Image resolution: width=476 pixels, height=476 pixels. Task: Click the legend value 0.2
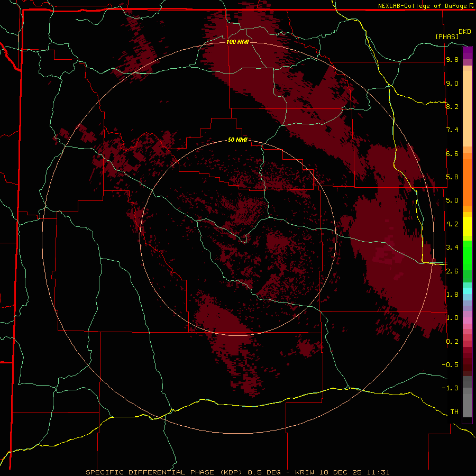click(452, 342)
